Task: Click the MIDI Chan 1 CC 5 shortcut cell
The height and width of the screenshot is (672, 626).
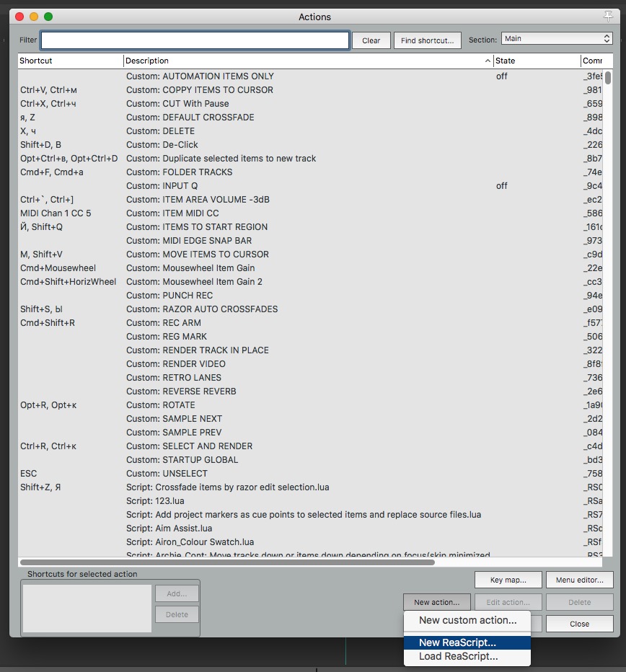Action: pos(56,213)
